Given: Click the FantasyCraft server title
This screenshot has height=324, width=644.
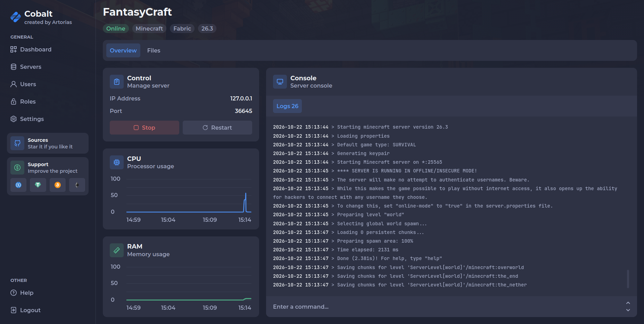Looking at the screenshot, I should pyautogui.click(x=137, y=12).
